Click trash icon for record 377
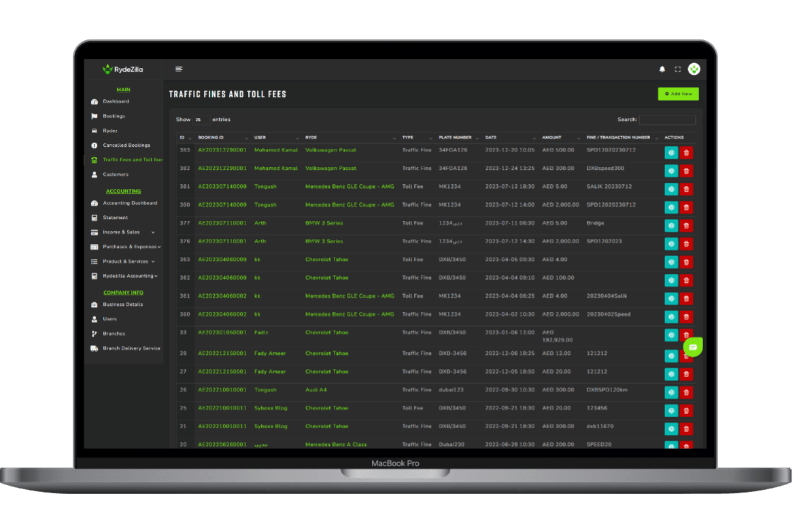The height and width of the screenshot is (532, 799). pyautogui.click(x=686, y=226)
